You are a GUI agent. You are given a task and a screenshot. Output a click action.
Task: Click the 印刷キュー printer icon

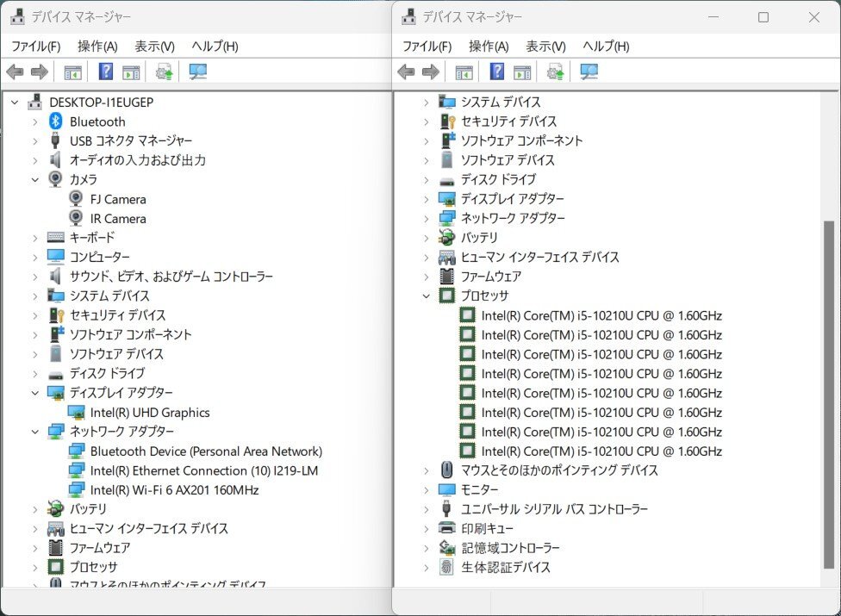tap(446, 528)
